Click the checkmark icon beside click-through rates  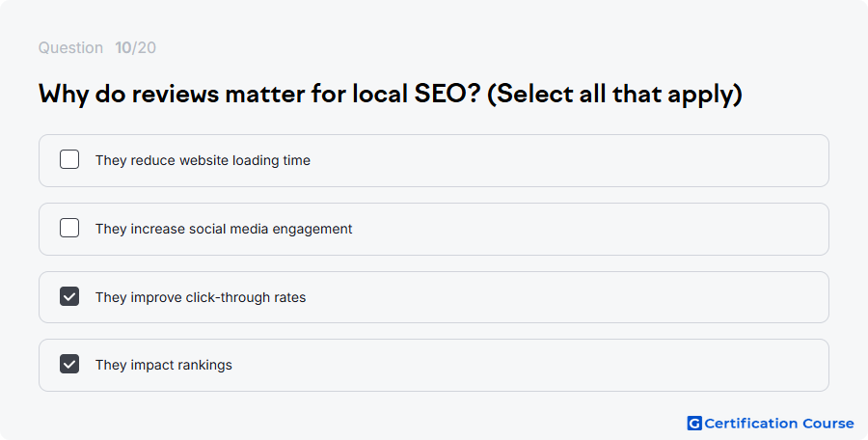[x=69, y=296]
